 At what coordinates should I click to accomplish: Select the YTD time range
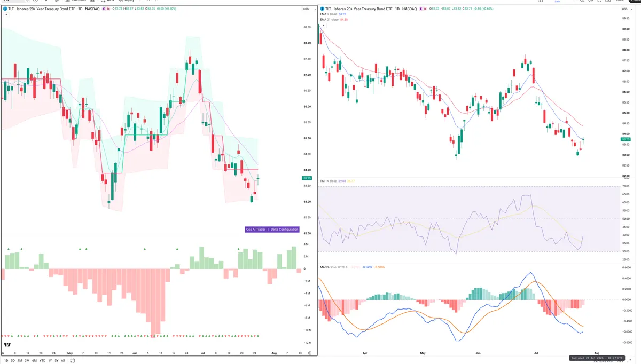[x=42, y=361]
